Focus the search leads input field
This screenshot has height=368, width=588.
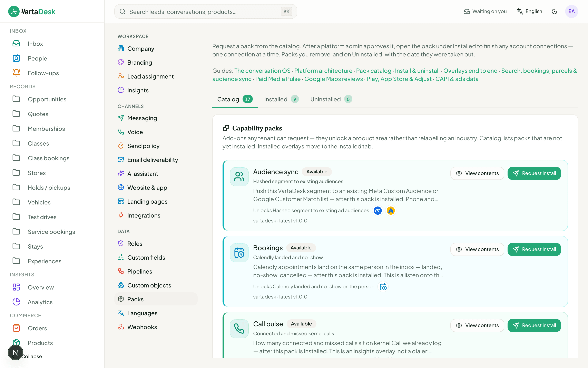point(206,11)
